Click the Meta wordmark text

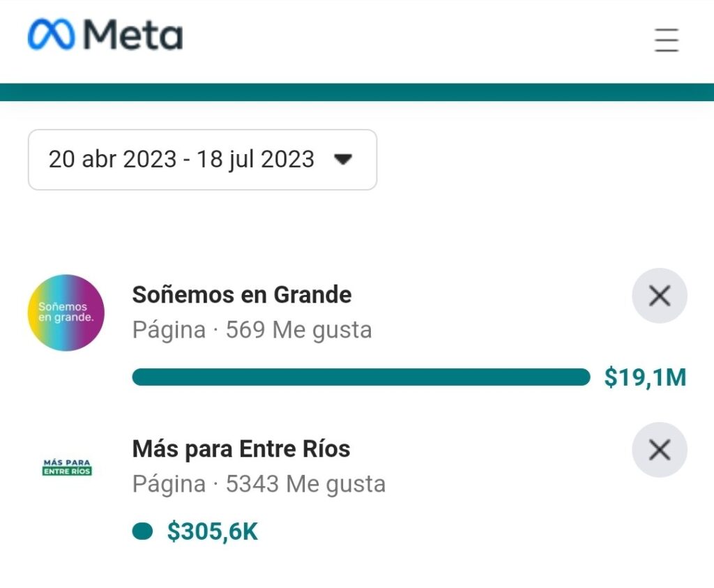point(133,35)
